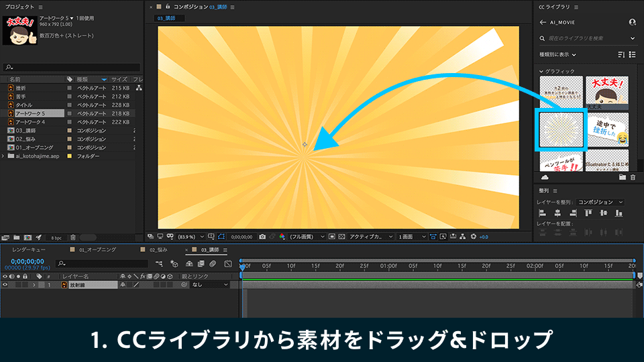Open Composition viewer panel menu
Screen dimensions: 644x362
pyautogui.click(x=233, y=7)
